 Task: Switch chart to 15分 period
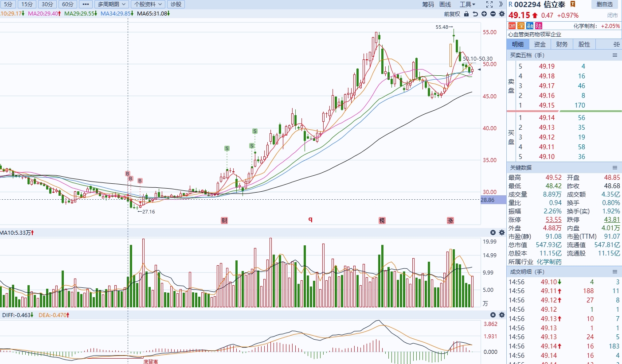coord(27,4)
